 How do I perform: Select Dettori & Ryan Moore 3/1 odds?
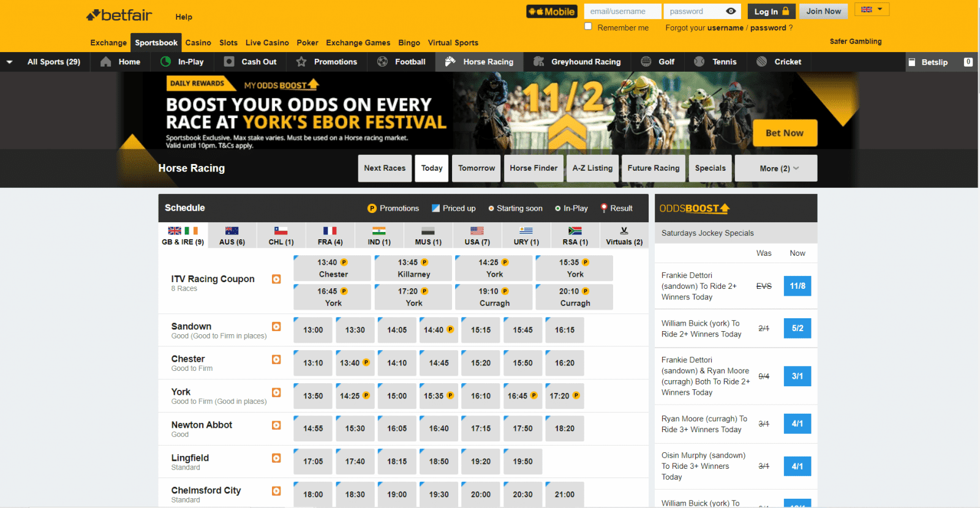tap(797, 376)
